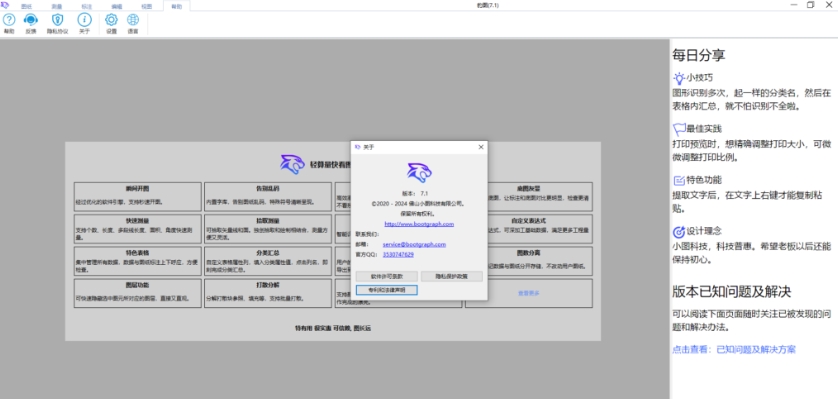Click small logo in 关于 dialog title bar
Viewport: 838px width, 399px height.
(358, 147)
